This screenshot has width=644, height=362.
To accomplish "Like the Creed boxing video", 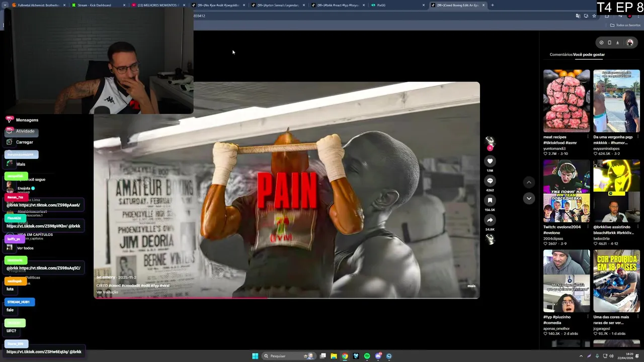I will [490, 161].
